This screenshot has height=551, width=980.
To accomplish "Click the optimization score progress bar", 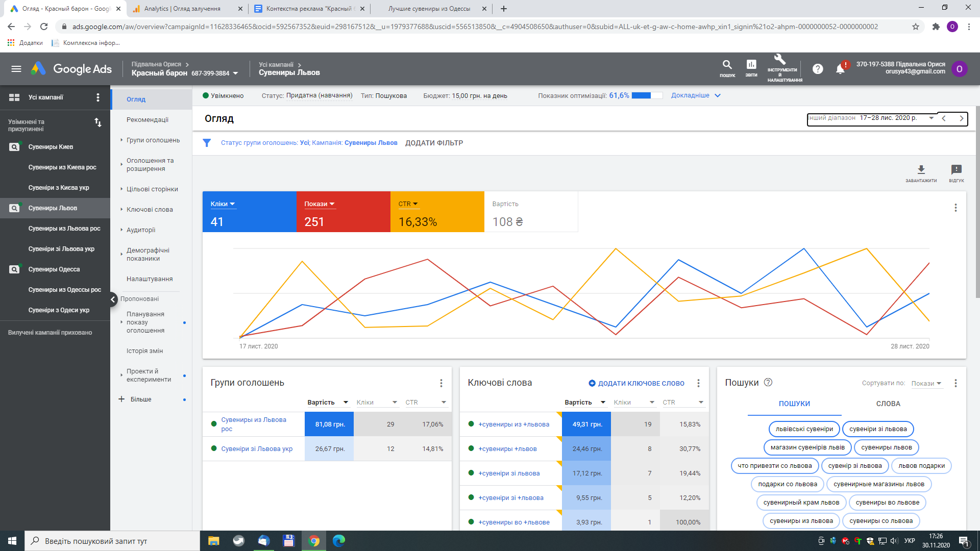I will pyautogui.click(x=647, y=95).
